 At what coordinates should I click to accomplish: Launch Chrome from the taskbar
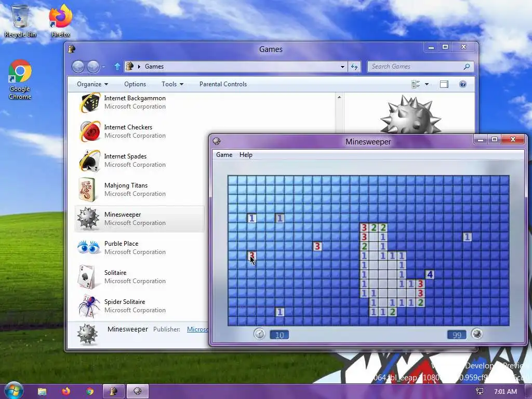click(x=90, y=392)
